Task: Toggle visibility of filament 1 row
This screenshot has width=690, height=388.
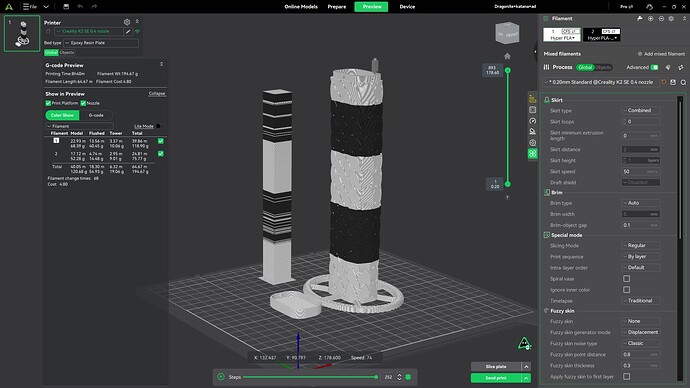Action: 161,141
